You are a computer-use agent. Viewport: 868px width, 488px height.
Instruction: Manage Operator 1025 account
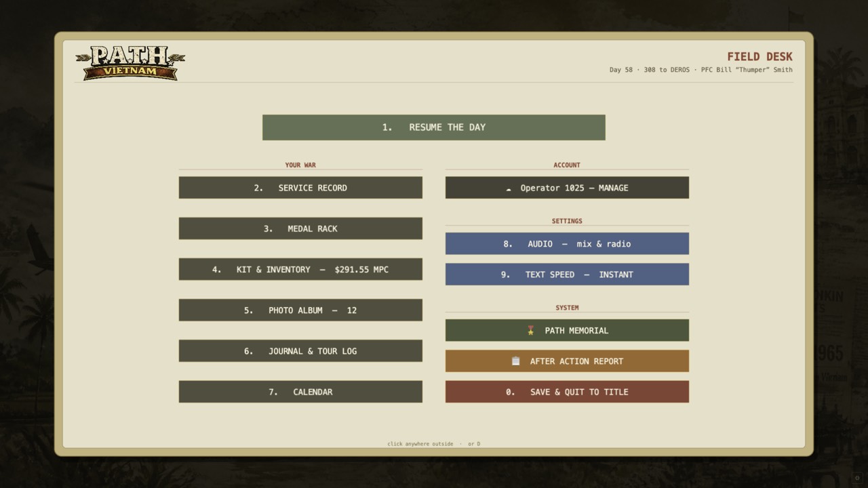coord(567,188)
